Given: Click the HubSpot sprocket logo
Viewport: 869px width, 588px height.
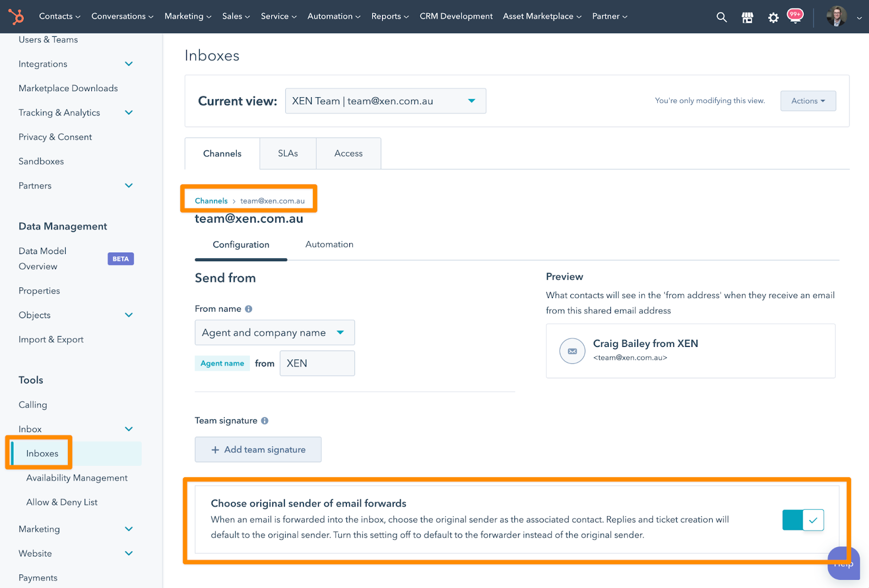Looking at the screenshot, I should 16,16.
